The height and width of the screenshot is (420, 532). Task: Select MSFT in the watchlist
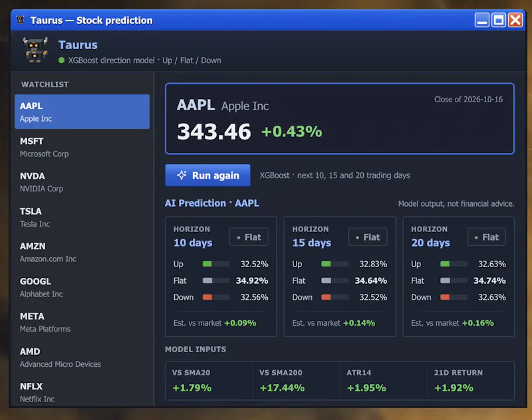coord(82,147)
